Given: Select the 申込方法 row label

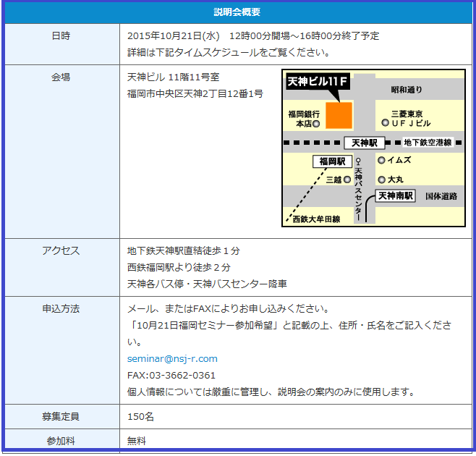Looking at the screenshot, I should click(x=61, y=308).
